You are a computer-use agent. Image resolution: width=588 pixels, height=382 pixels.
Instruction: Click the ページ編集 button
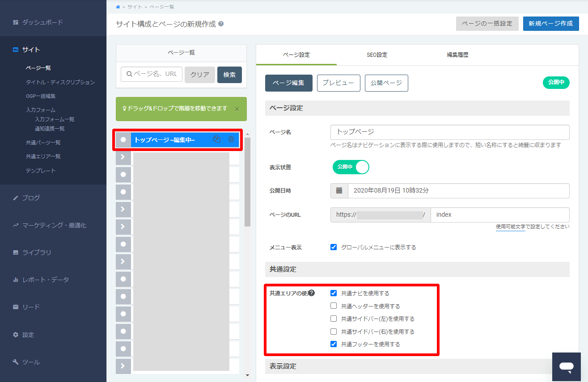[x=289, y=83]
